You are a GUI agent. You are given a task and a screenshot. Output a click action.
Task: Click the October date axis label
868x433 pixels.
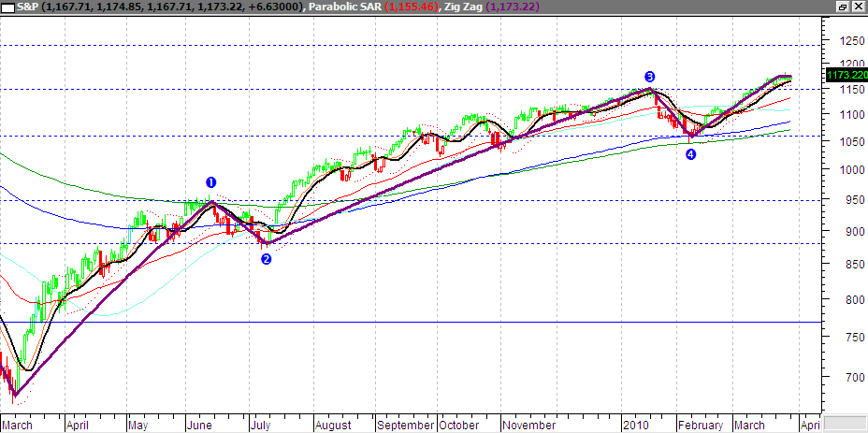(x=459, y=426)
